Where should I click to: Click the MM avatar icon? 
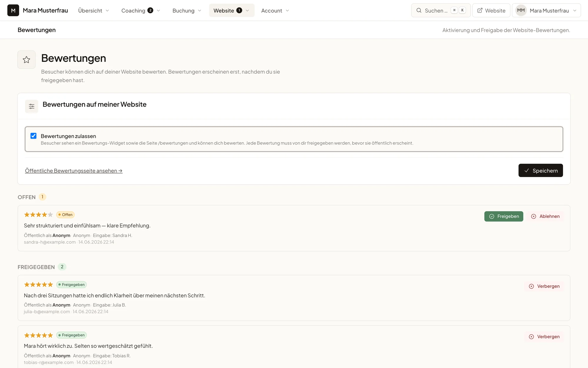pyautogui.click(x=521, y=10)
